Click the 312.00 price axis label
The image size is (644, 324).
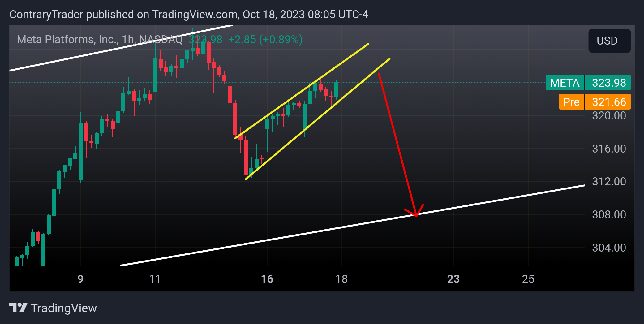[609, 182]
